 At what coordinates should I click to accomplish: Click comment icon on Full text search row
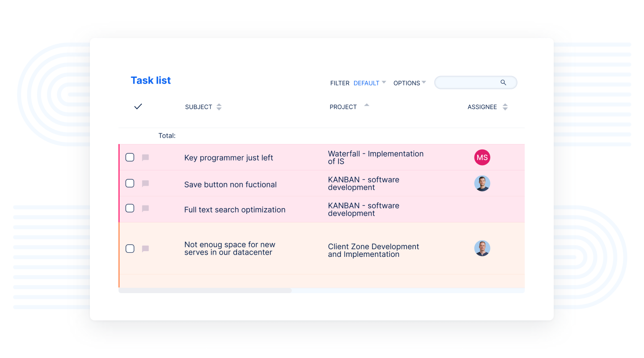(x=145, y=209)
